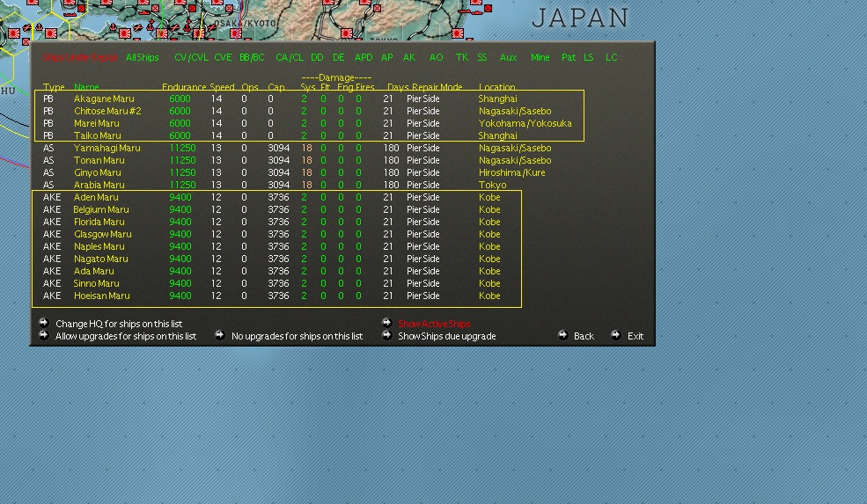This screenshot has height=504, width=867.
Task: Select ship Yamahagi Maru
Action: pyautogui.click(x=107, y=148)
